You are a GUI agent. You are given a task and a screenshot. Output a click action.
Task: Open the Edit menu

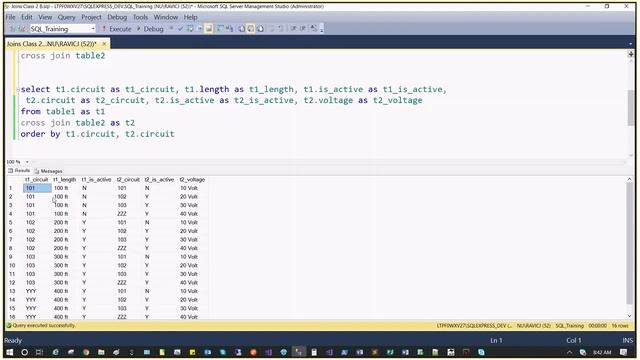(27, 17)
